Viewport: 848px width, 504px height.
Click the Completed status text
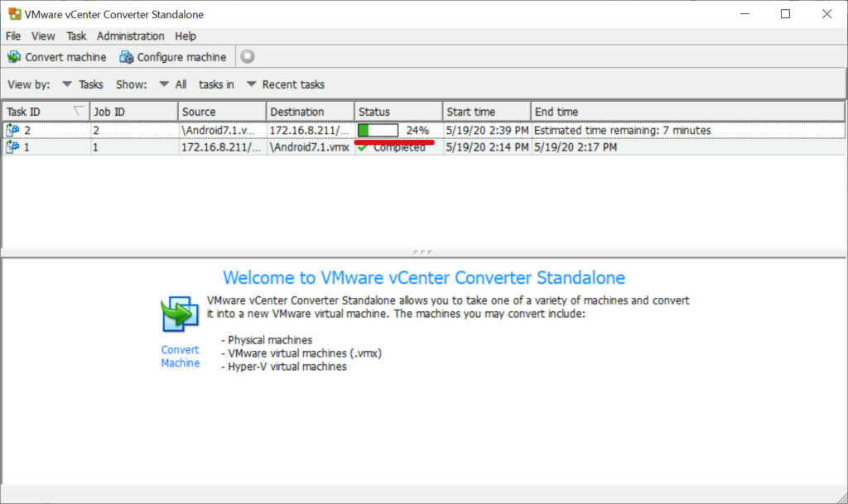tap(399, 148)
